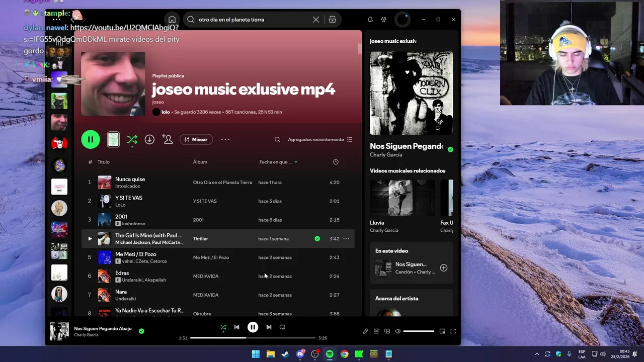Sort by the Álbum column header

(x=200, y=162)
